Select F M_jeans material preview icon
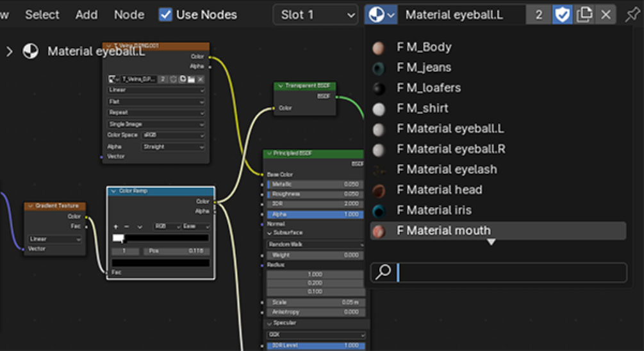Viewport: 644px width, 351px height. 378,68
